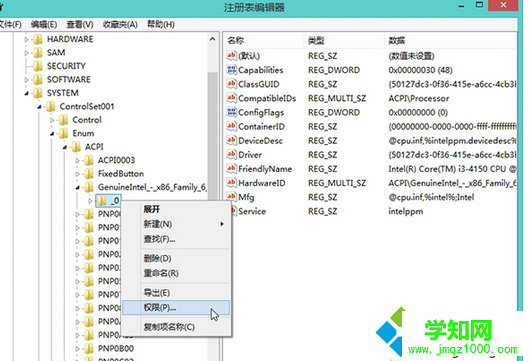Click the DeviceDesc string value icon
Image resolution: width=529 pixels, height=361 pixels.
pyautogui.click(x=231, y=140)
